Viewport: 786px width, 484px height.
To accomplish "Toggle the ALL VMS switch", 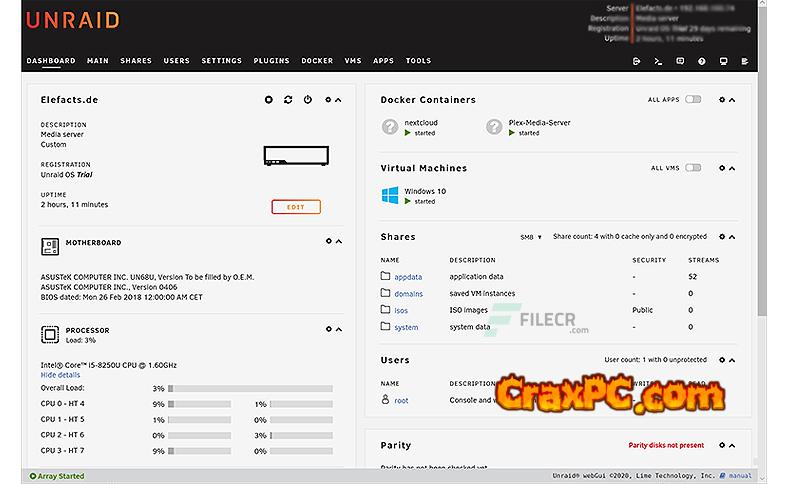I will [693, 167].
